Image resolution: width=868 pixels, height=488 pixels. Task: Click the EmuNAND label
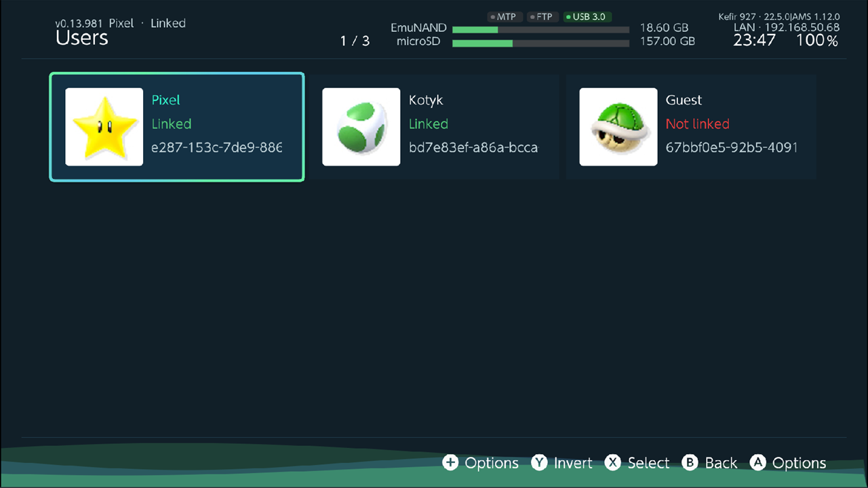click(x=418, y=28)
